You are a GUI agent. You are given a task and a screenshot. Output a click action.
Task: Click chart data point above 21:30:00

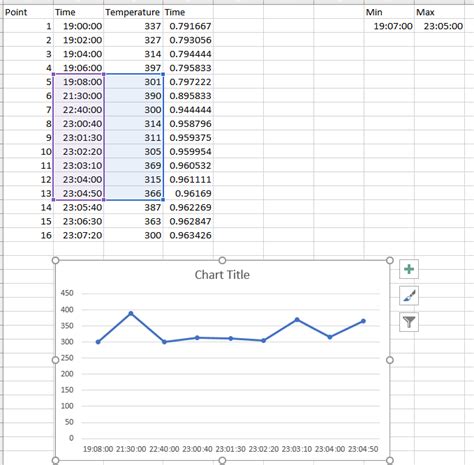[131, 313]
